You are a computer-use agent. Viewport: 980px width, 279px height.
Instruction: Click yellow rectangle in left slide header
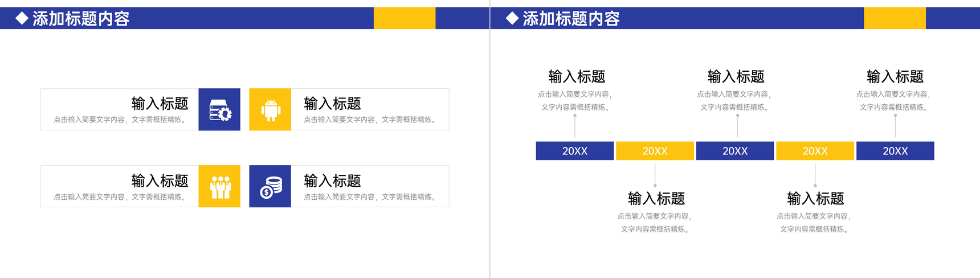[405, 18]
